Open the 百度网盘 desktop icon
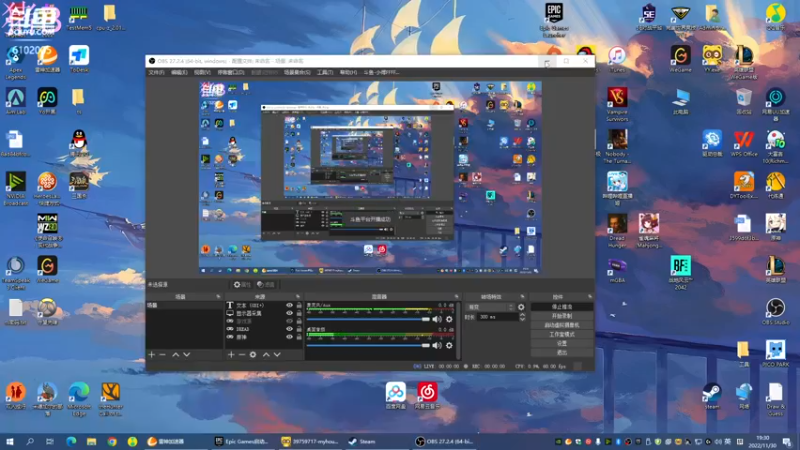 coord(395,396)
